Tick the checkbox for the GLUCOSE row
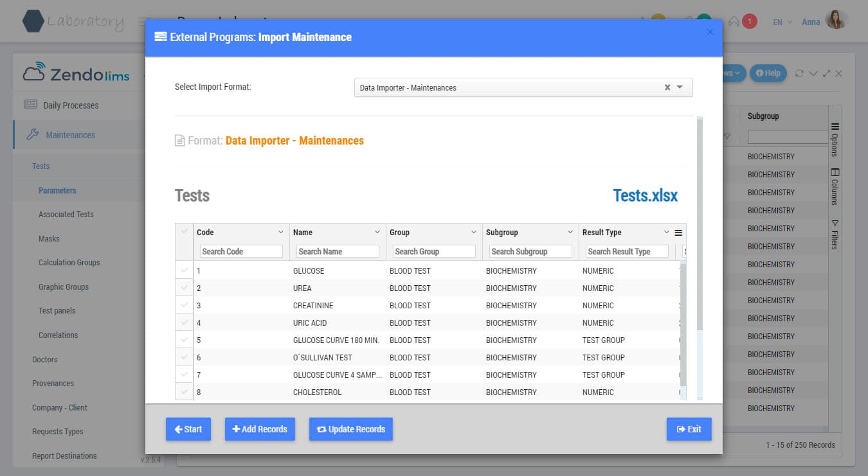868x476 pixels. (185, 270)
